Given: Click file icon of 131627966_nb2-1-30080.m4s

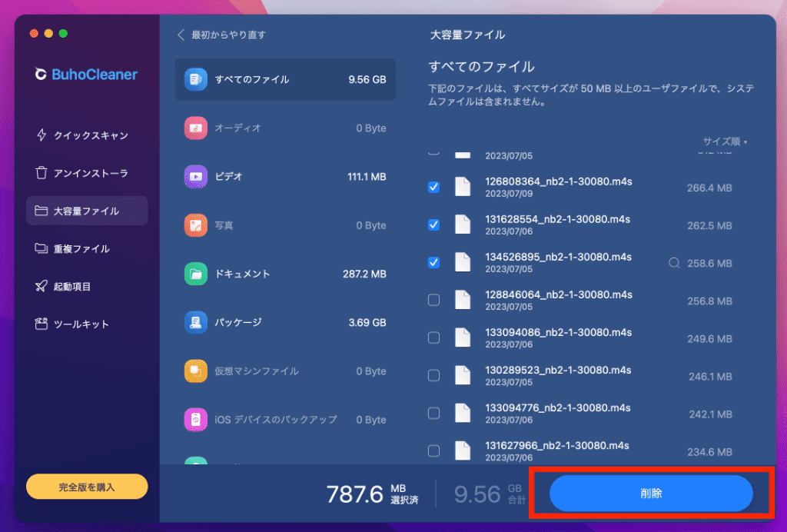Looking at the screenshot, I should 462,451.
